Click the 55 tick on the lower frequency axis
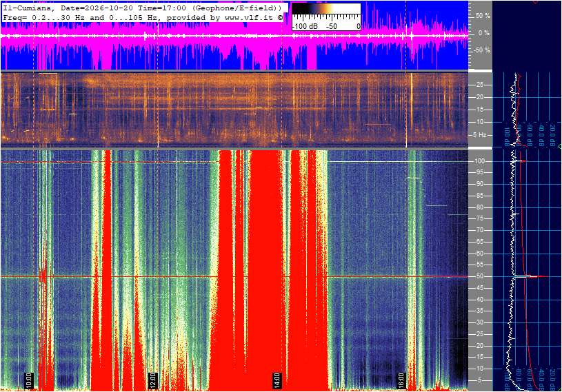The image size is (562, 392). coord(479,265)
